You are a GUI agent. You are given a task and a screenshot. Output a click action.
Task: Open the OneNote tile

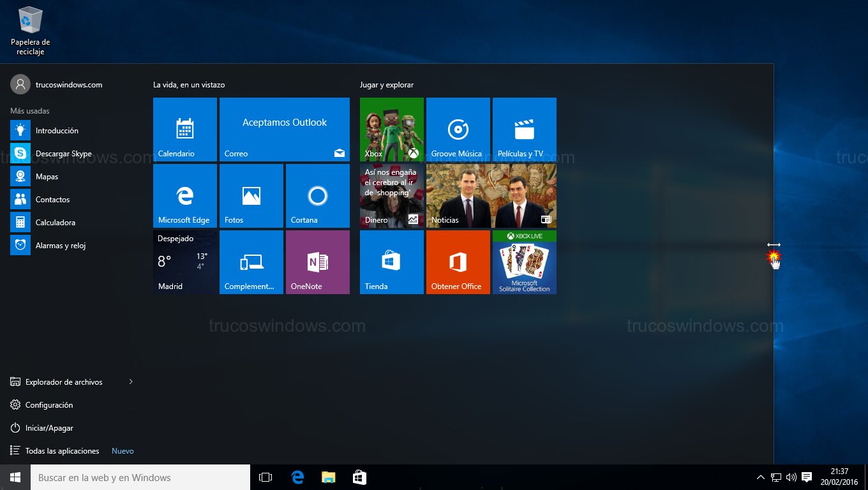pyautogui.click(x=318, y=262)
